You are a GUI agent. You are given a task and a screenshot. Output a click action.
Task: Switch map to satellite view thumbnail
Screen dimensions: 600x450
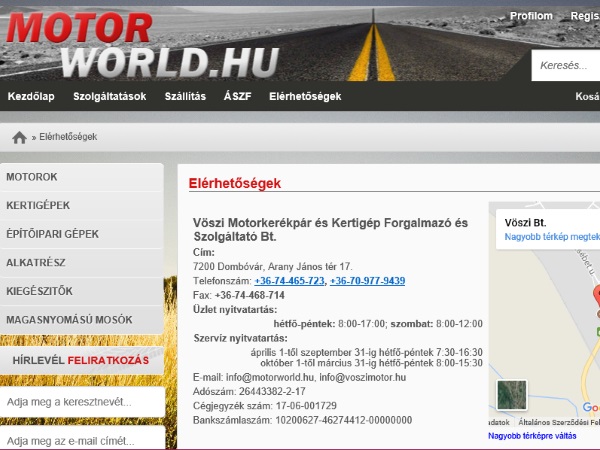[512, 395]
